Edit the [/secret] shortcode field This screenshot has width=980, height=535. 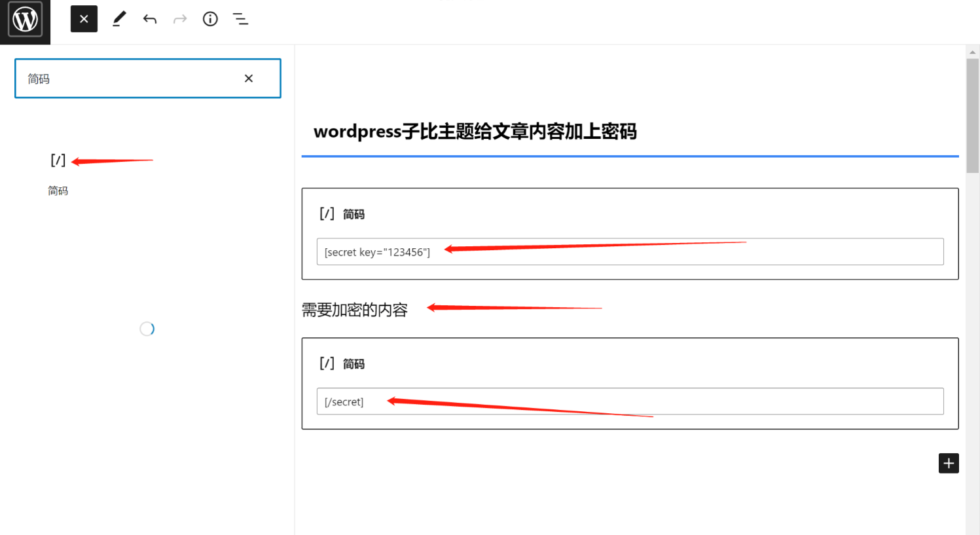coord(629,401)
